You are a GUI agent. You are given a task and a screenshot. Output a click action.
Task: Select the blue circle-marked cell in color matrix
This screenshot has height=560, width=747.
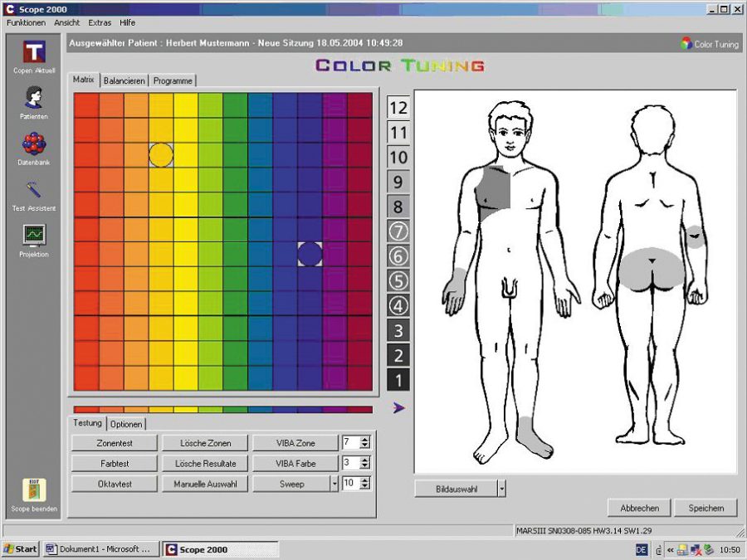click(310, 254)
